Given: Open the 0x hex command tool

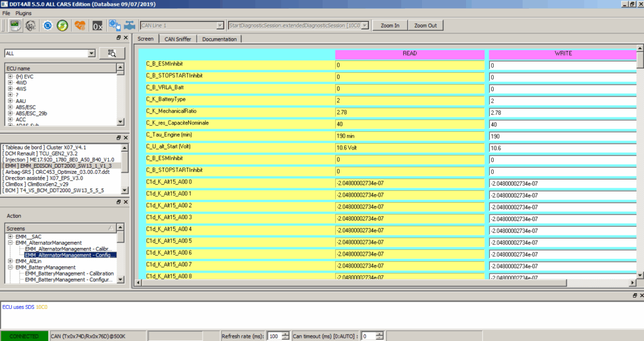Looking at the screenshot, I should point(97,26).
